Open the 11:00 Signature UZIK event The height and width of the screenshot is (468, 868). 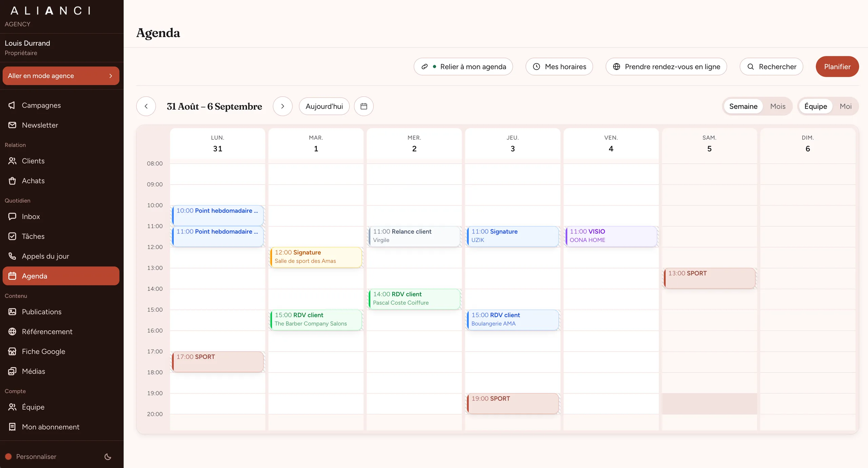click(x=513, y=236)
